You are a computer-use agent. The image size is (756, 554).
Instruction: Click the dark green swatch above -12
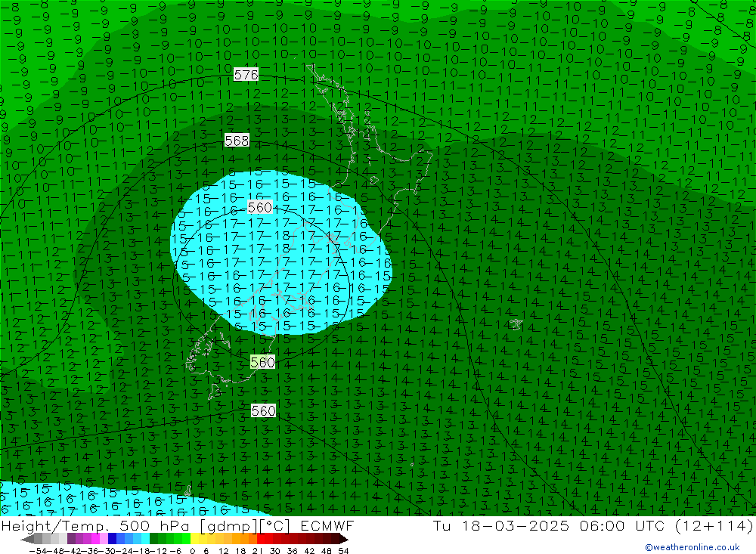(x=153, y=540)
